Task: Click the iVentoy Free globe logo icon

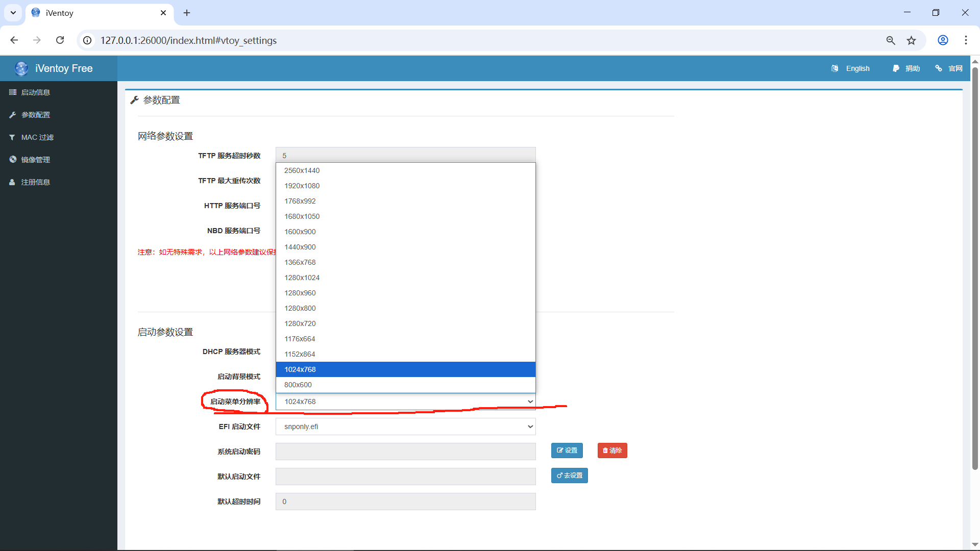Action: tap(21, 68)
